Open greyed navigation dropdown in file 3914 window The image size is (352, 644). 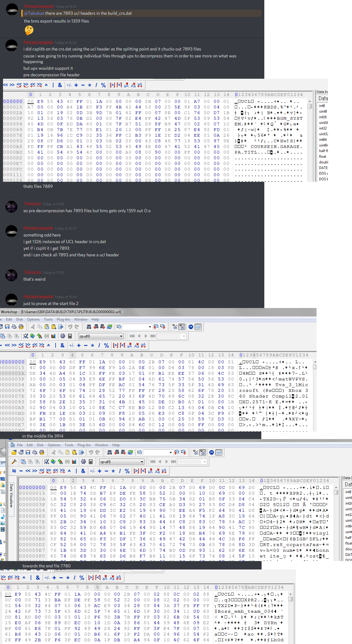coord(192,462)
